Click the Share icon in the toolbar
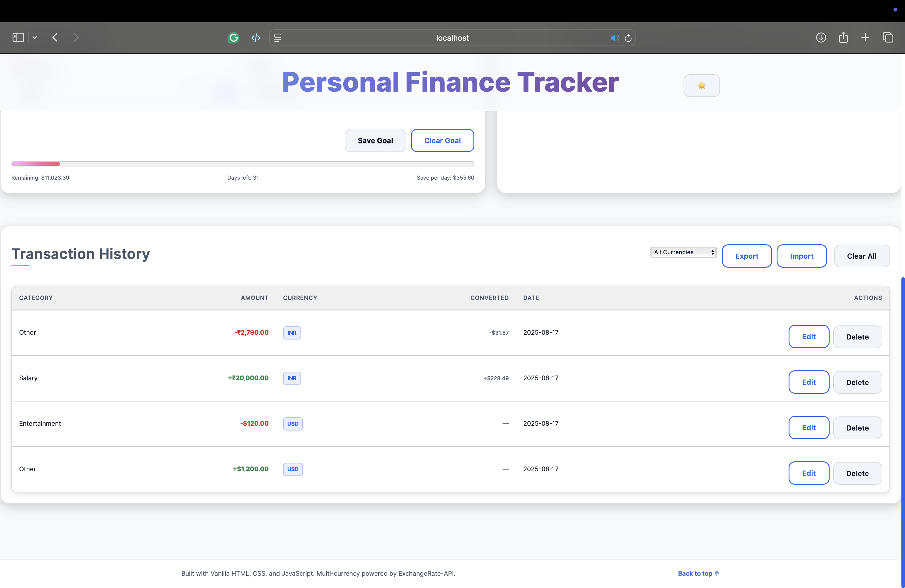 (843, 37)
